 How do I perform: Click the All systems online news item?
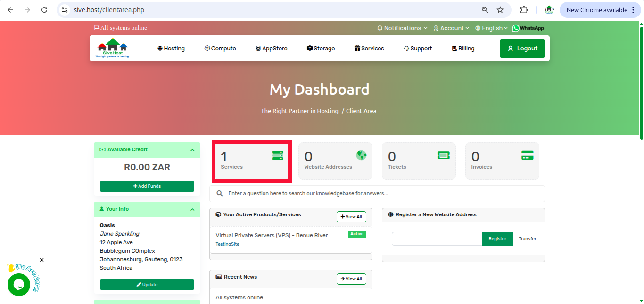(239, 297)
